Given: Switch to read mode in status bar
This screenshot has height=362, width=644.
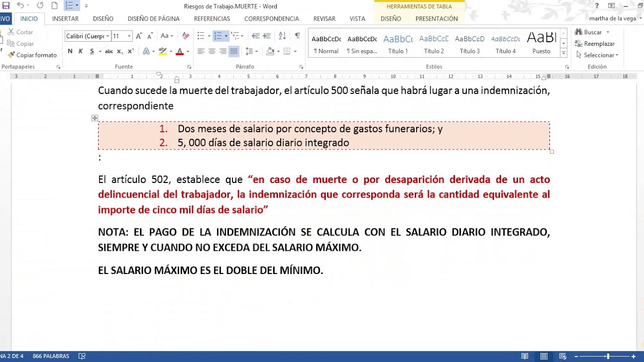Looking at the screenshot, I should coord(525,356).
